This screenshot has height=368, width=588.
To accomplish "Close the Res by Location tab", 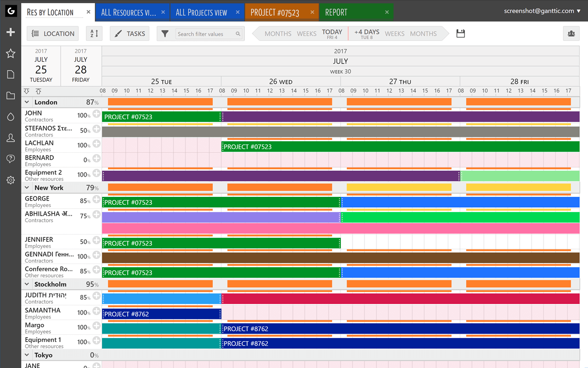I will click(89, 12).
